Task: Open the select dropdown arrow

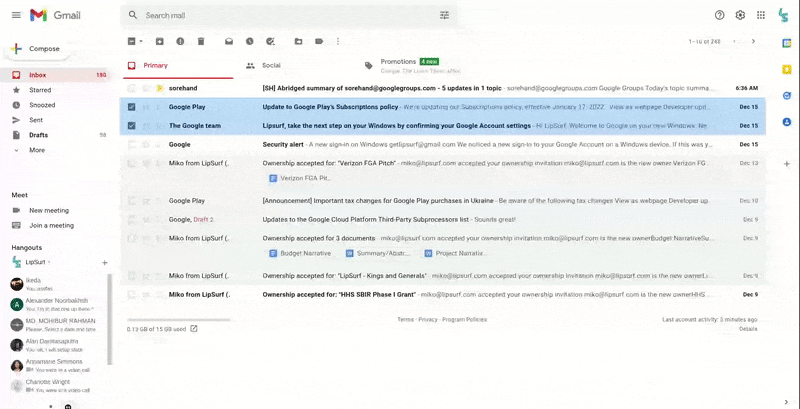Action: 141,41
